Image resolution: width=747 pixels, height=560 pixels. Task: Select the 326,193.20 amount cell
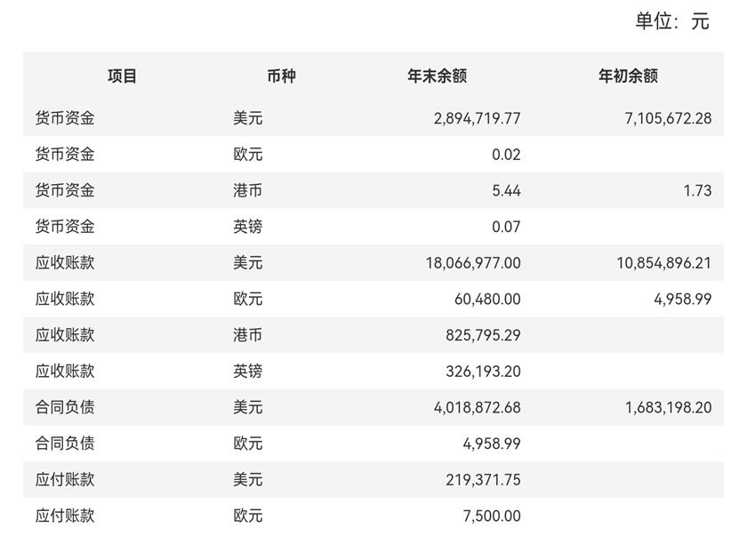[483, 371]
